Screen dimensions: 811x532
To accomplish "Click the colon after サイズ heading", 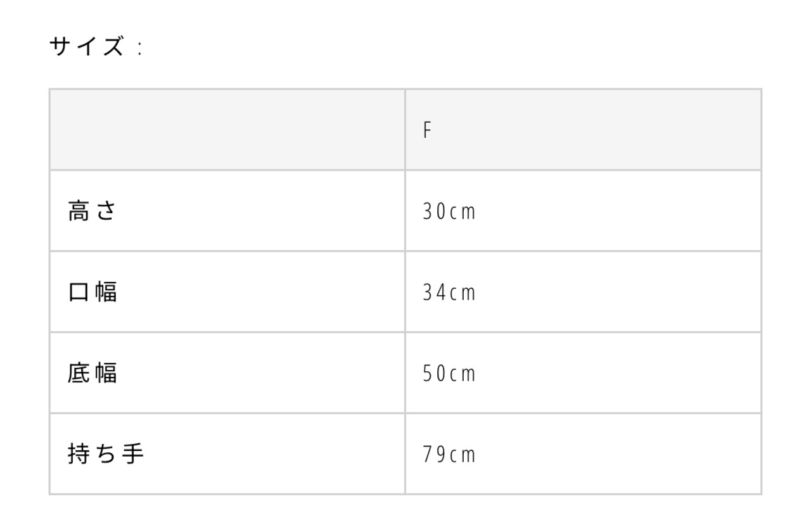I will (x=139, y=49).
